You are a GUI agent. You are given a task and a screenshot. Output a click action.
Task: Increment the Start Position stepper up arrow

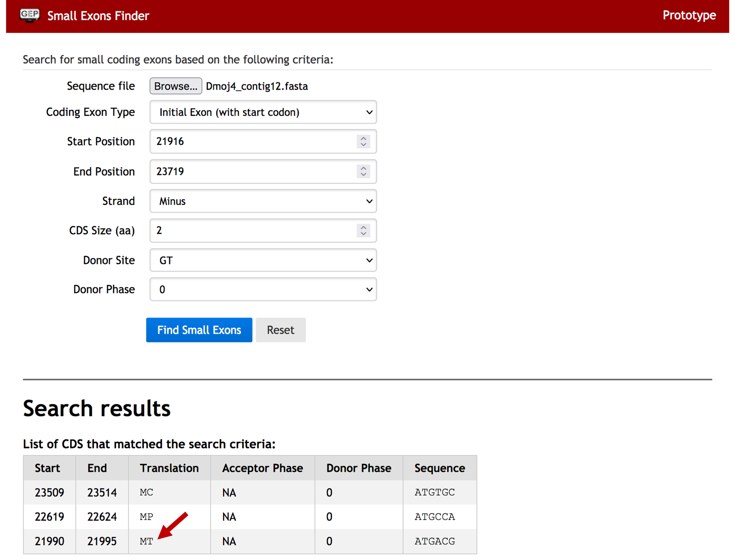(363, 139)
